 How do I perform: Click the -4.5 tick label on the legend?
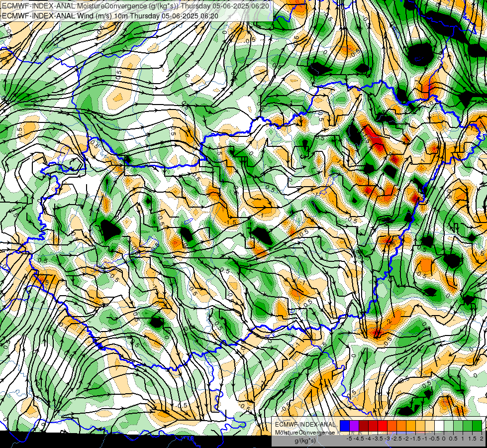(x=359, y=439)
